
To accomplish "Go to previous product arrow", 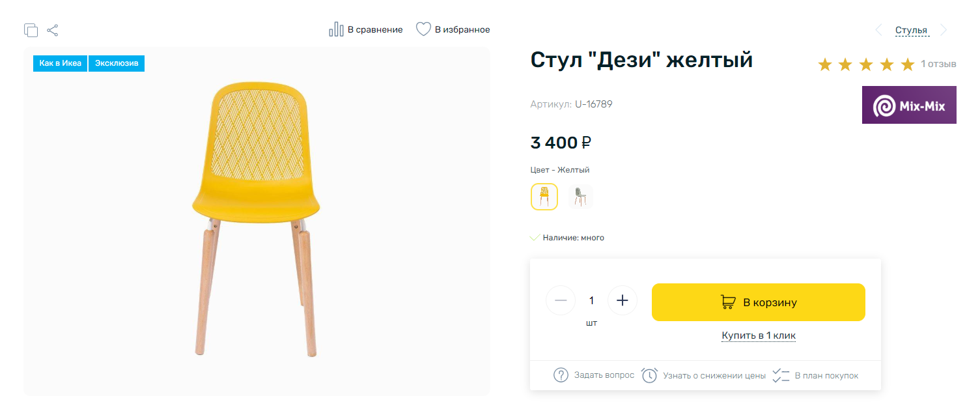I will [878, 30].
